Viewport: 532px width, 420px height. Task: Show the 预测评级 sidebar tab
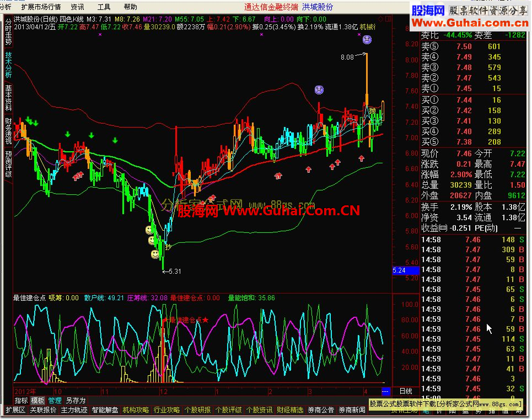click(8, 164)
